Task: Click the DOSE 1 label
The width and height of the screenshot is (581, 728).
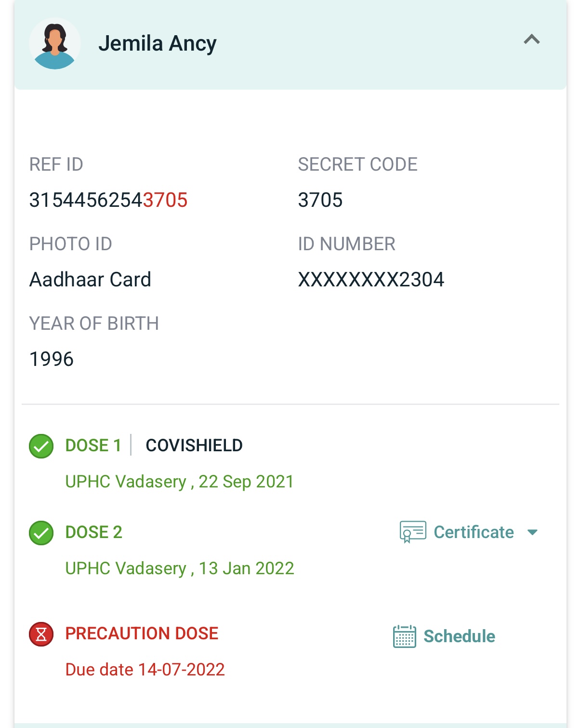Action: (x=93, y=445)
